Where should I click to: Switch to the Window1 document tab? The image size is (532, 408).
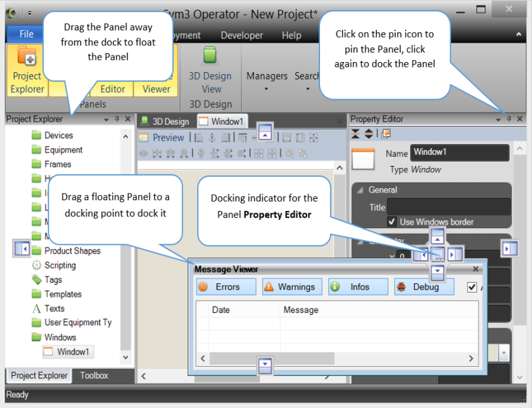222,121
